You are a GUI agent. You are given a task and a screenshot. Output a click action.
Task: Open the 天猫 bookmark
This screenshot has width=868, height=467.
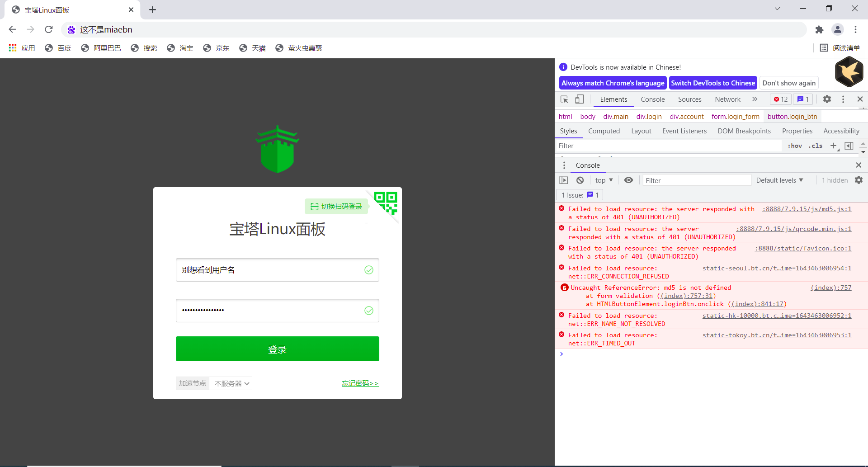pyautogui.click(x=253, y=48)
